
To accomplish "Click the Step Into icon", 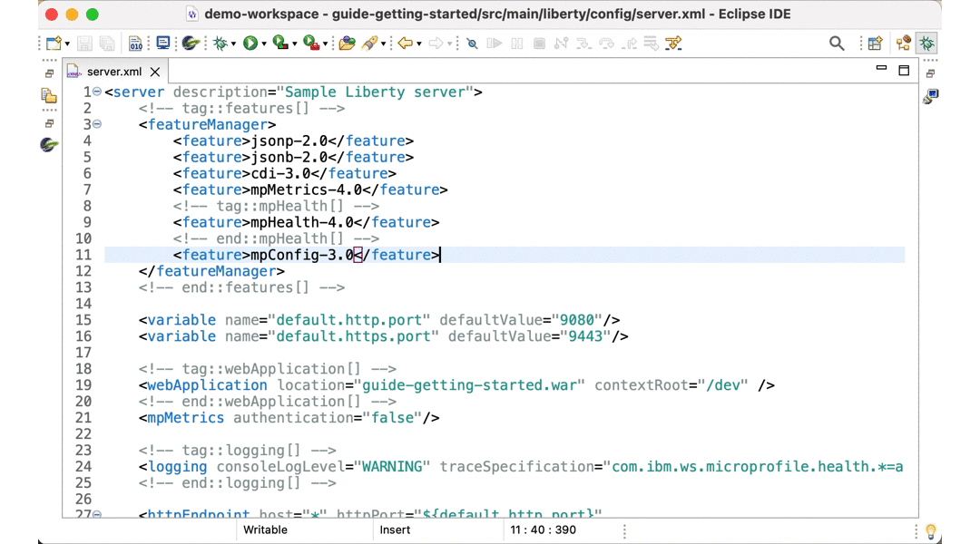I will tap(583, 44).
